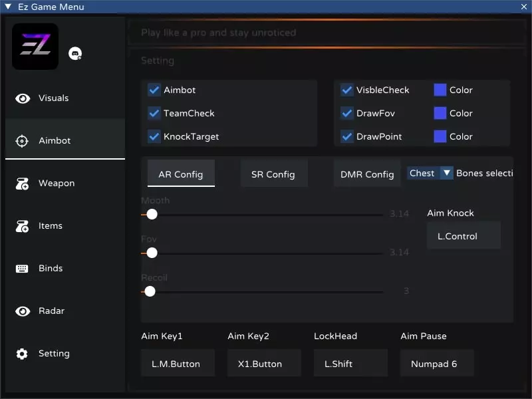The width and height of the screenshot is (532, 399).
Task: Click the 'LockHead' label
Action: tap(335, 336)
